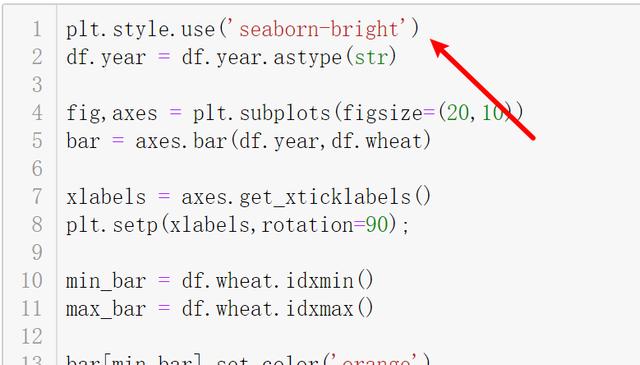Click the str keyword in astype call
The height and width of the screenshot is (365, 640).
click(x=370, y=57)
